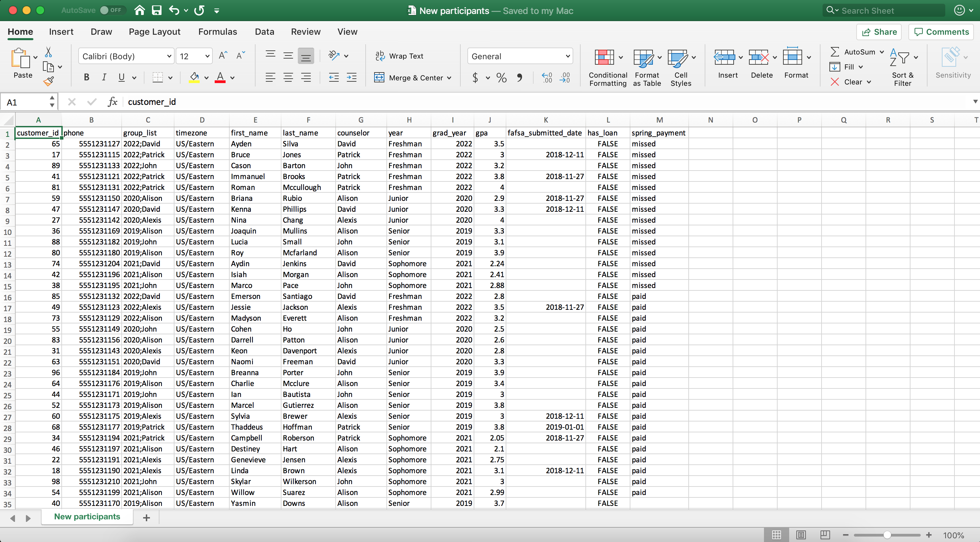Toggle bottom vertical alignment
The image size is (980, 542).
306,56
